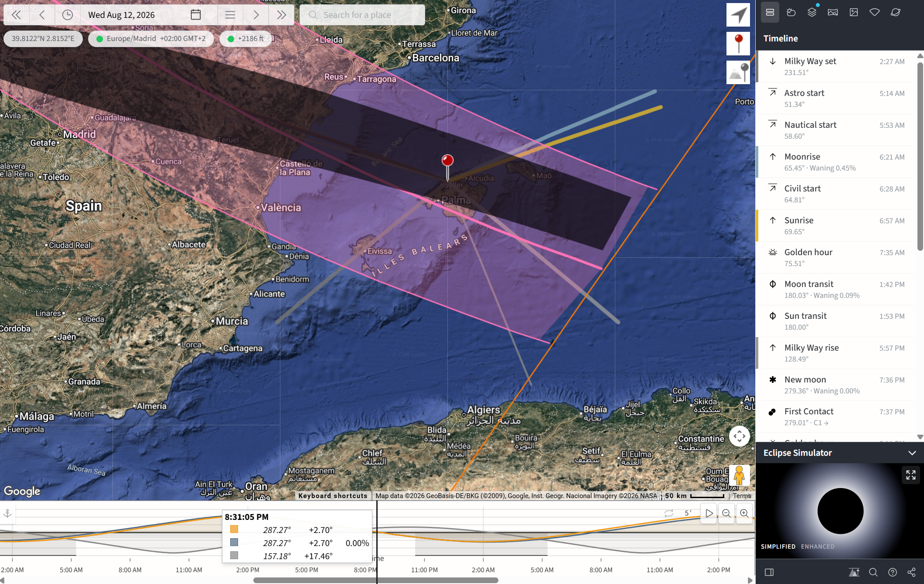Click the gray Milky Way legend swatch
The image size is (924, 584).
click(x=234, y=555)
